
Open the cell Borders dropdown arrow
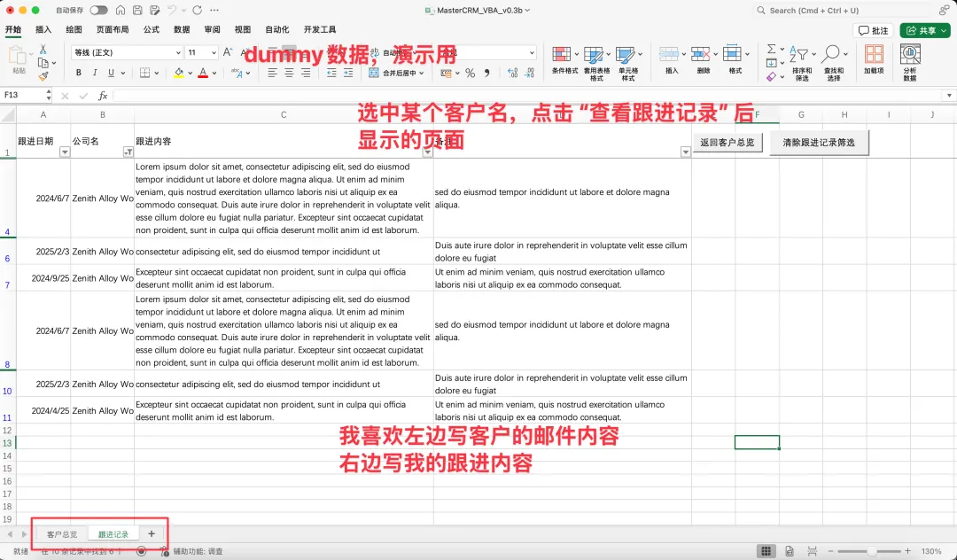point(157,74)
